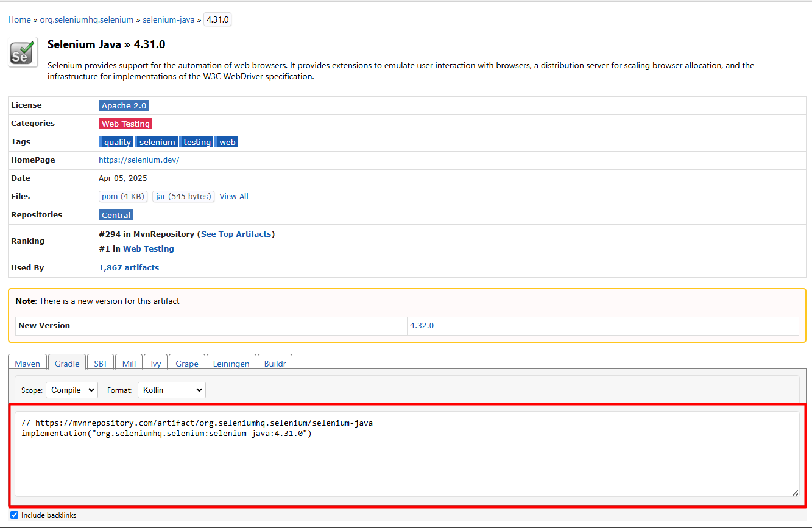
Task: Click the text area resize handle
Action: (795, 492)
